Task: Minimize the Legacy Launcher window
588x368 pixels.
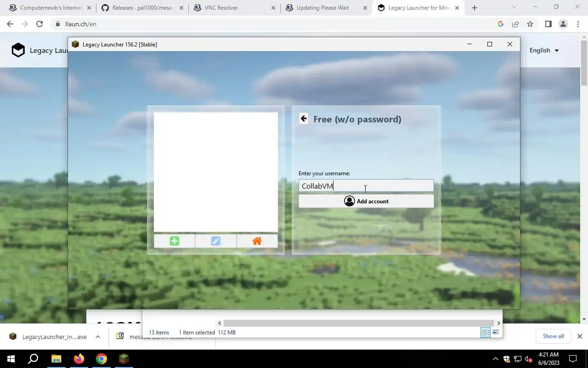Action: click(469, 44)
